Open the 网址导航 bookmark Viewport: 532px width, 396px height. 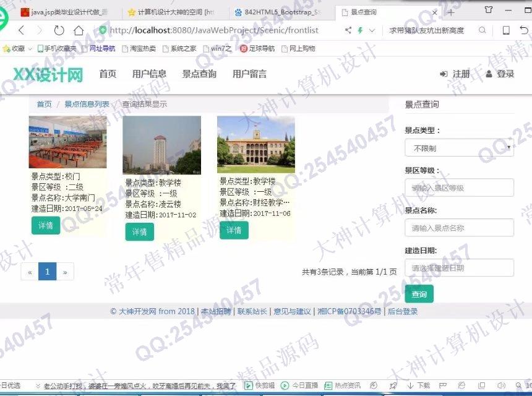[x=98, y=48]
